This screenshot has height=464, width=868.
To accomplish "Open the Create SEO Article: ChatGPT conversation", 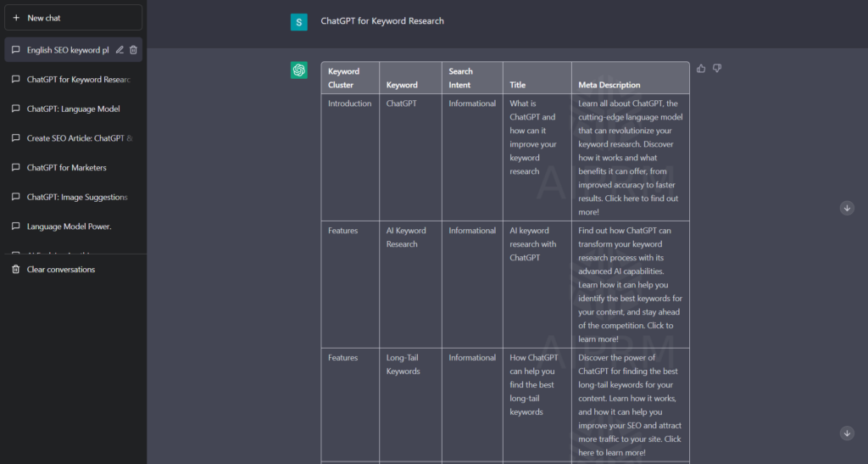I will click(x=73, y=138).
